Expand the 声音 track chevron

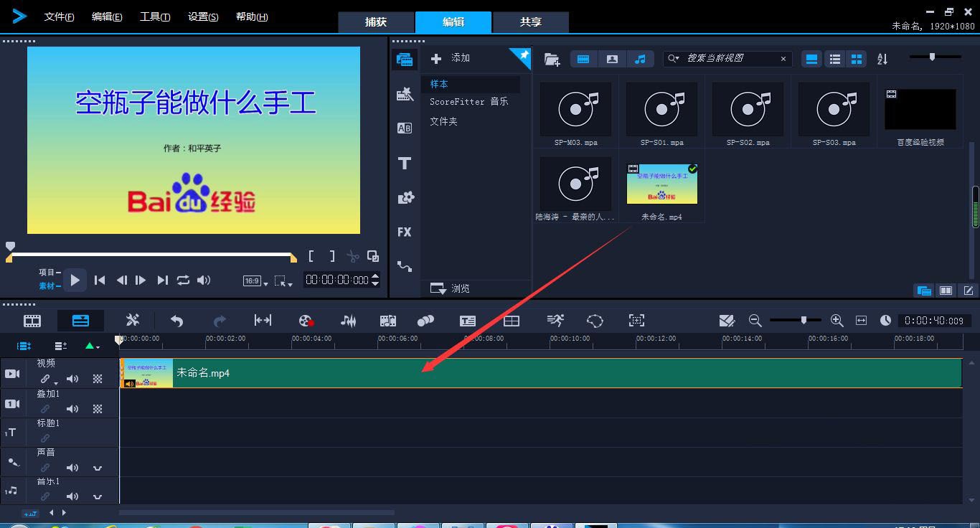coord(98,468)
